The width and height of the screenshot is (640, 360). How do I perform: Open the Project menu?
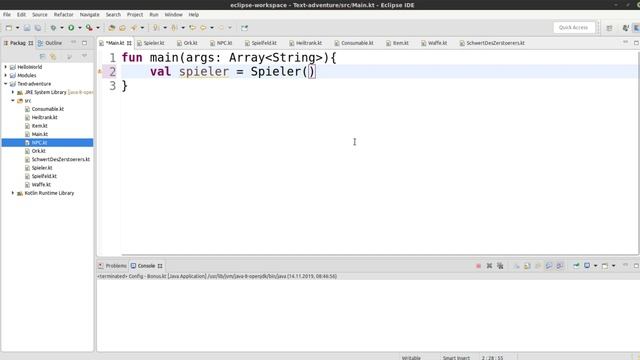click(x=135, y=15)
